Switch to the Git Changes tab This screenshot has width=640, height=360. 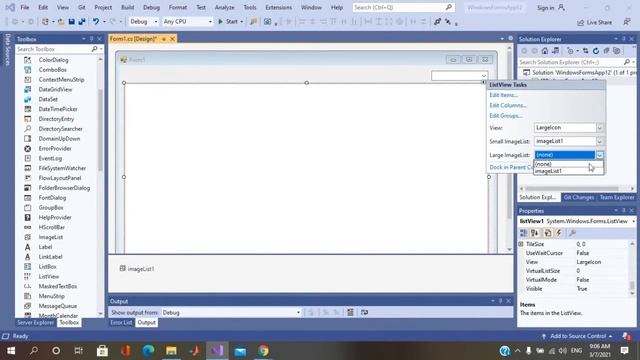[578, 197]
